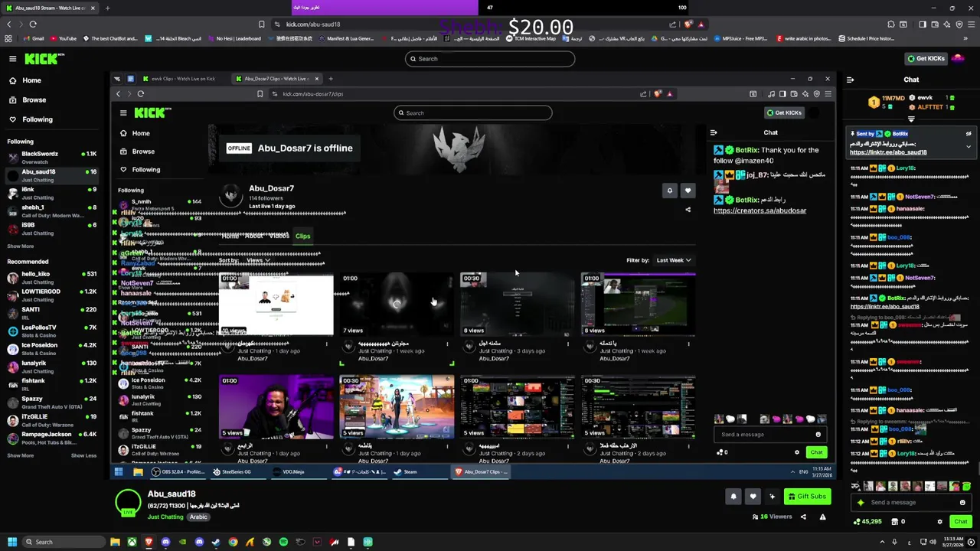The image size is (980, 551).
Task: Open the new tab plus in outer browser
Action: [x=107, y=8]
